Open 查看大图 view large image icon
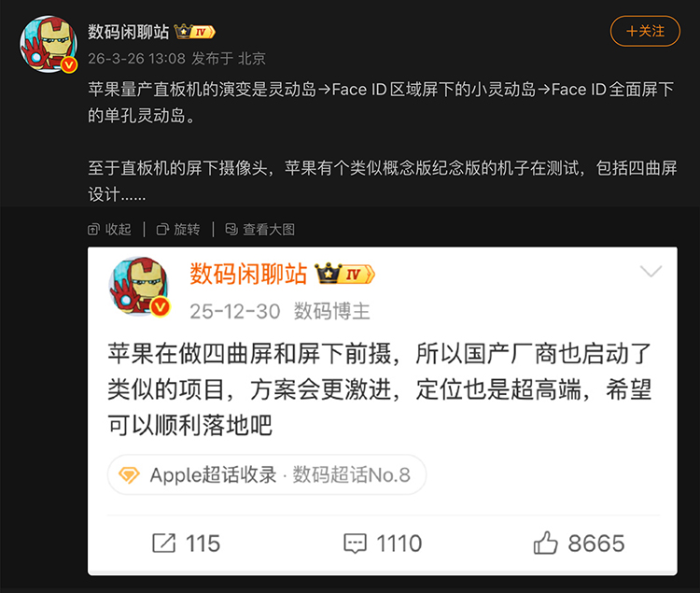Image resolution: width=700 pixels, height=593 pixels. pyautogui.click(x=231, y=230)
